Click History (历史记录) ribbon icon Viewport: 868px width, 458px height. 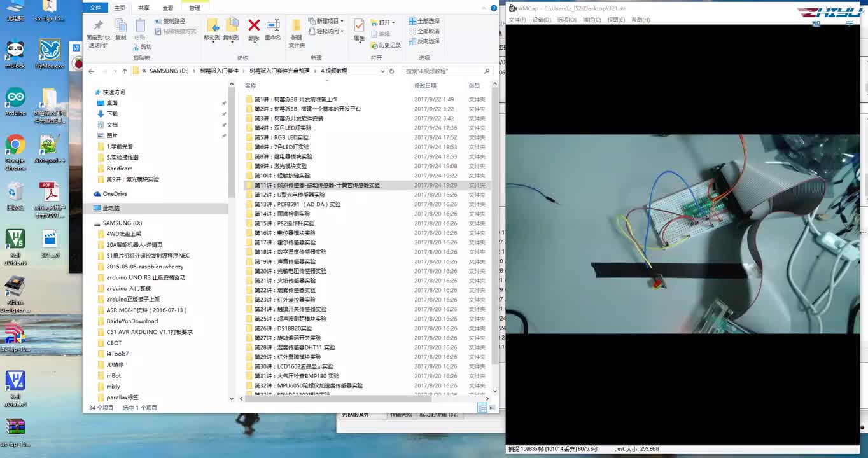(386, 45)
